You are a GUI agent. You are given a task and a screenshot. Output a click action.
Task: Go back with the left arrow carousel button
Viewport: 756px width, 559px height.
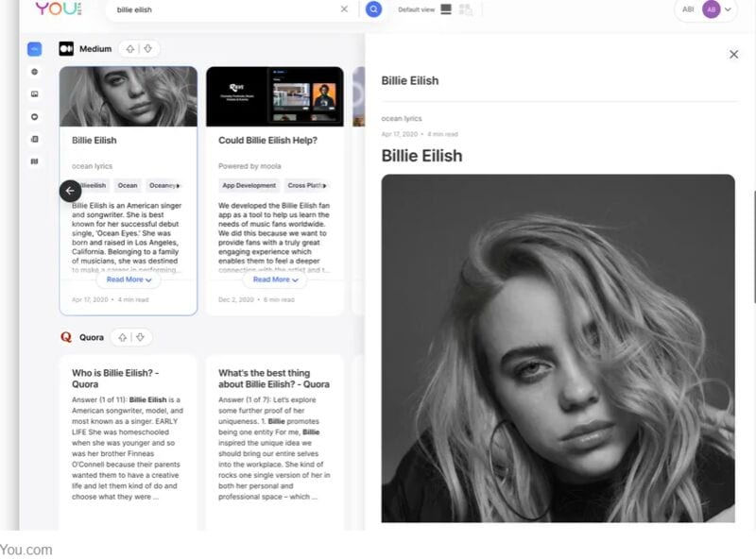(x=70, y=191)
